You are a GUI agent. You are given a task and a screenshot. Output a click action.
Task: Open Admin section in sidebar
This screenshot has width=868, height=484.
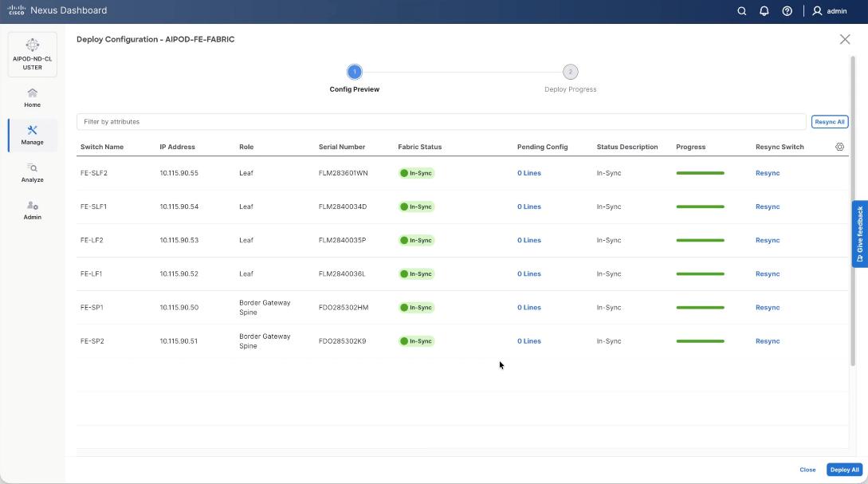(32, 210)
